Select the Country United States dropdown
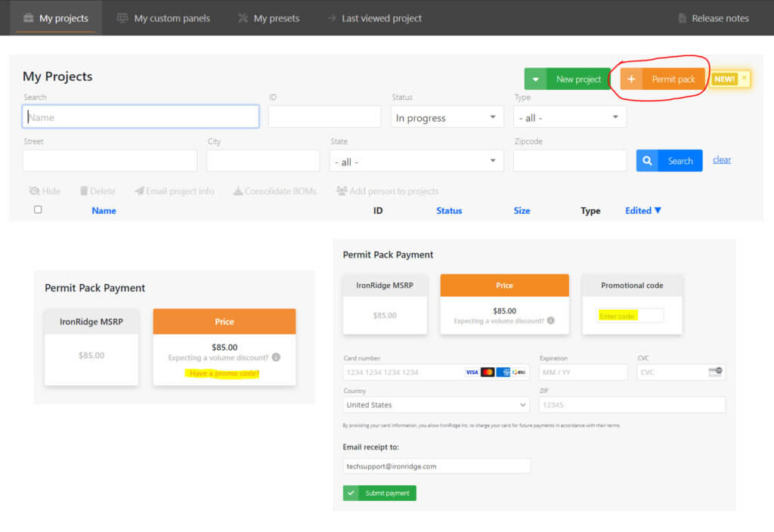 (x=436, y=405)
